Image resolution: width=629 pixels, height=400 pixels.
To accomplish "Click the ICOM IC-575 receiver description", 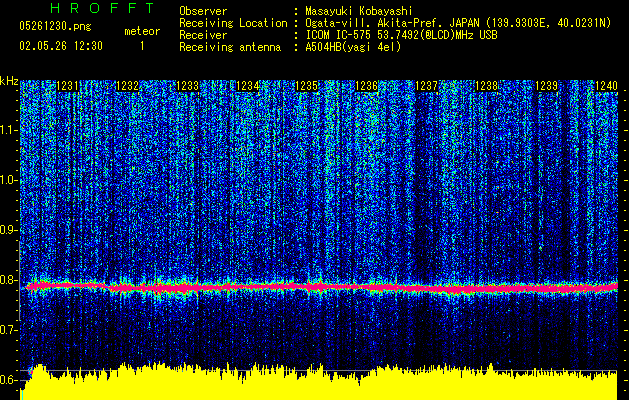I will [401, 35].
